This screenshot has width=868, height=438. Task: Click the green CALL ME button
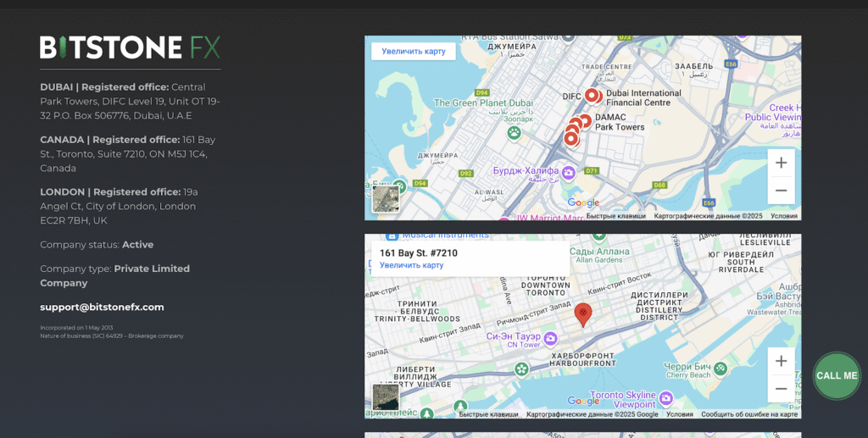coord(837,375)
